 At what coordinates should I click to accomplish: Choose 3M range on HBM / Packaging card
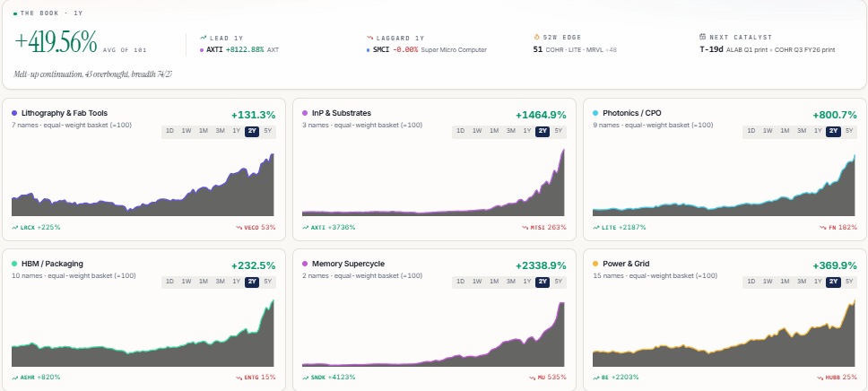pyautogui.click(x=220, y=282)
